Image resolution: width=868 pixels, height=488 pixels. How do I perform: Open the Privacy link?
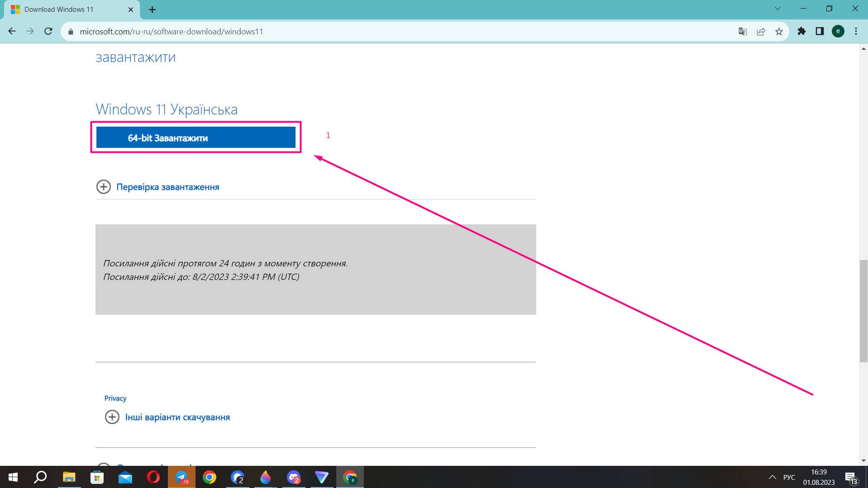115,398
